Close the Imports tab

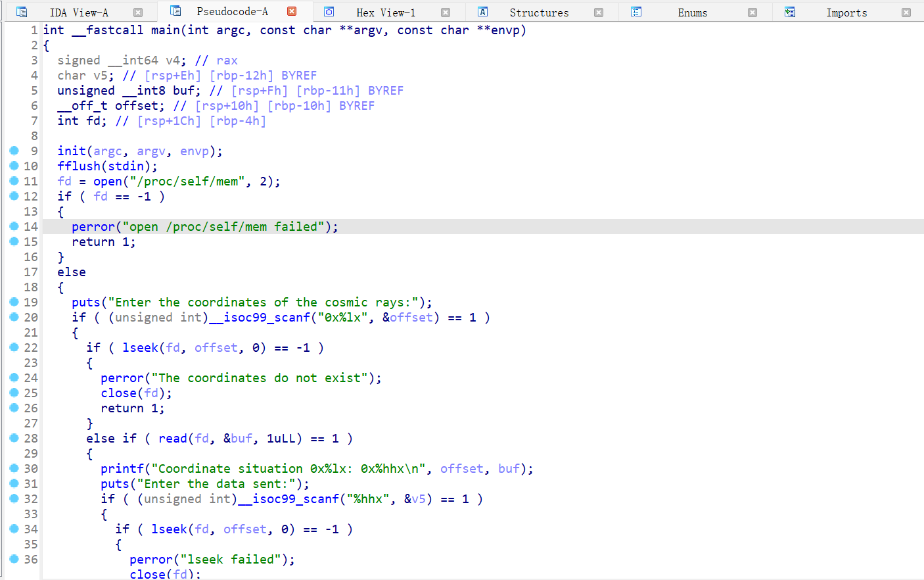tap(906, 12)
